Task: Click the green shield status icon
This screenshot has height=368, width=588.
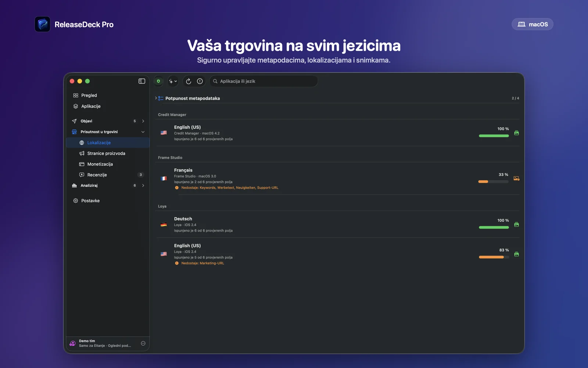Action: [x=158, y=81]
